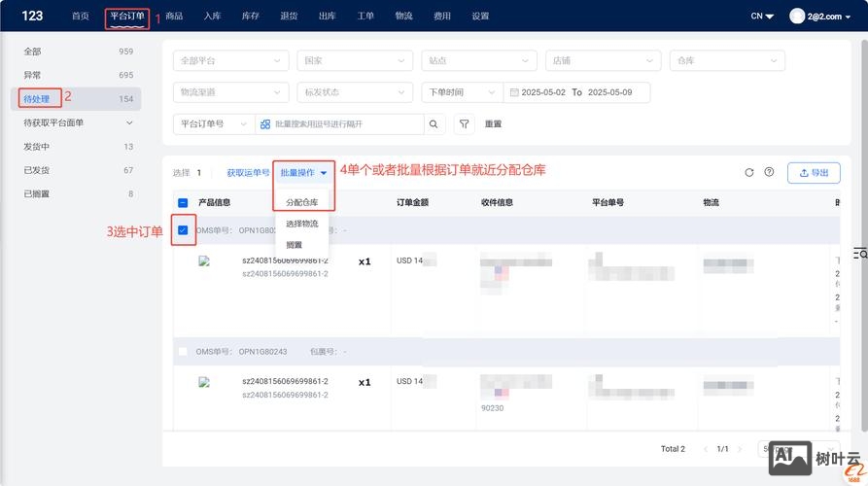Image resolution: width=868 pixels, height=486 pixels.
Task: Click the 123 logo
Action: [x=32, y=16]
